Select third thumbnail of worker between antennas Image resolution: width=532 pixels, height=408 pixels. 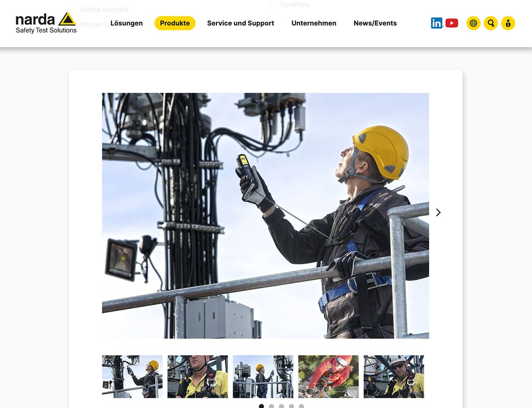(263, 376)
